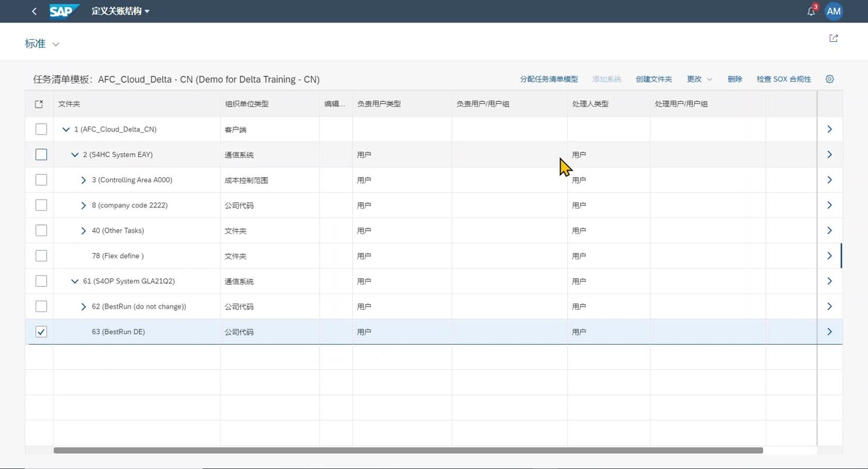Click the SAP logo in the header
868x469 pixels.
pyautogui.click(x=62, y=11)
